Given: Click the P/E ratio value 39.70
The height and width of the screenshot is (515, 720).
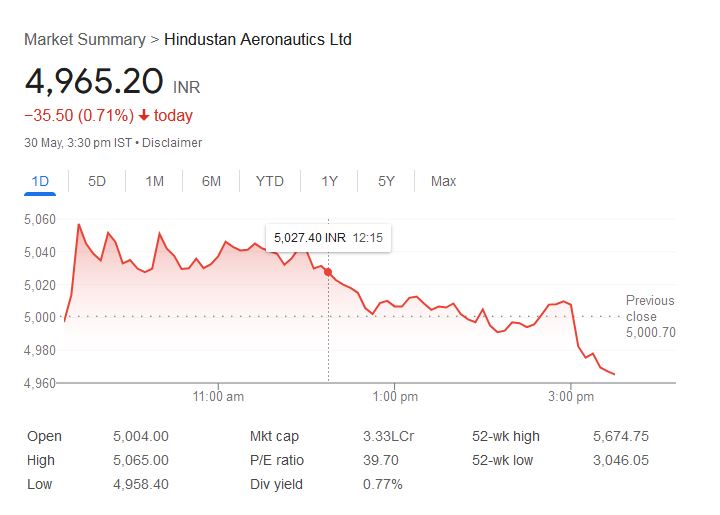Looking at the screenshot, I should click(x=379, y=460).
